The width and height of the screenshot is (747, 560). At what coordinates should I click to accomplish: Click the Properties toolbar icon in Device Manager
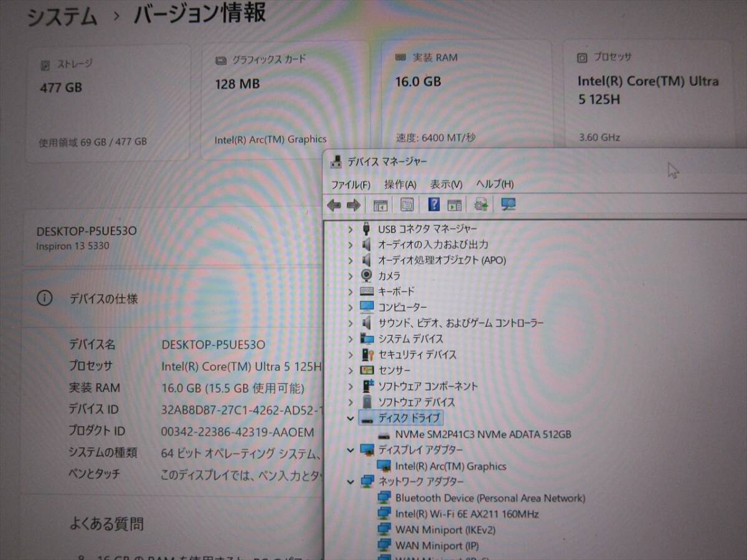[407, 205]
